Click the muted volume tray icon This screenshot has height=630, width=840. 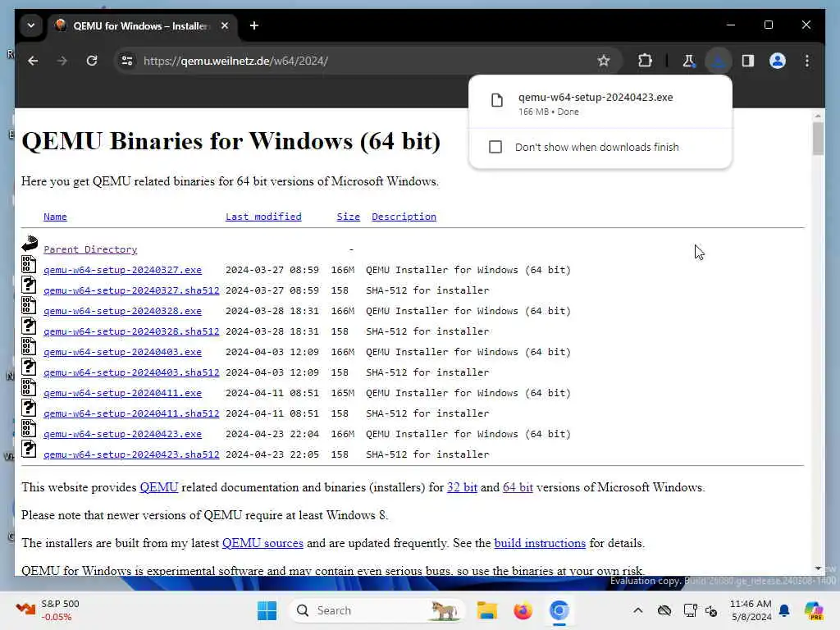tap(711, 610)
